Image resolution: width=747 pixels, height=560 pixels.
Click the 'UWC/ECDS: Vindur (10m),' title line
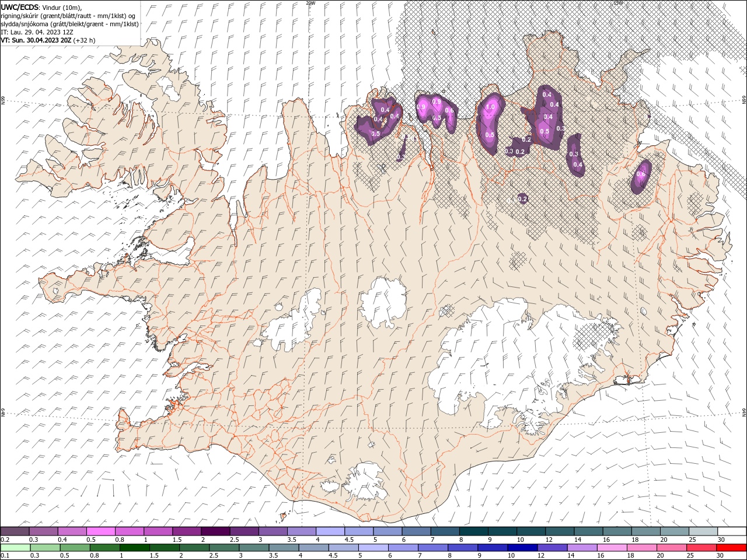tap(41, 7)
